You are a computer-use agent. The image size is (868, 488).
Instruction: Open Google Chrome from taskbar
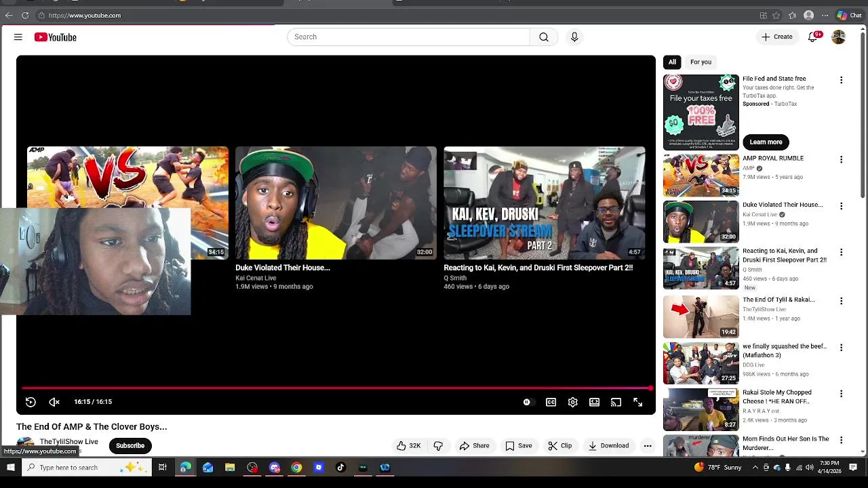click(296, 468)
